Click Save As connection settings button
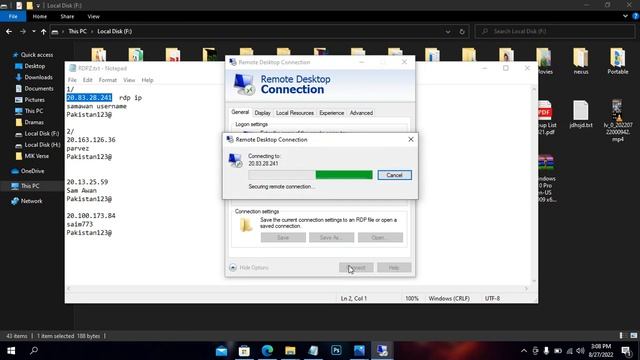640x360 pixels. [x=331, y=238]
